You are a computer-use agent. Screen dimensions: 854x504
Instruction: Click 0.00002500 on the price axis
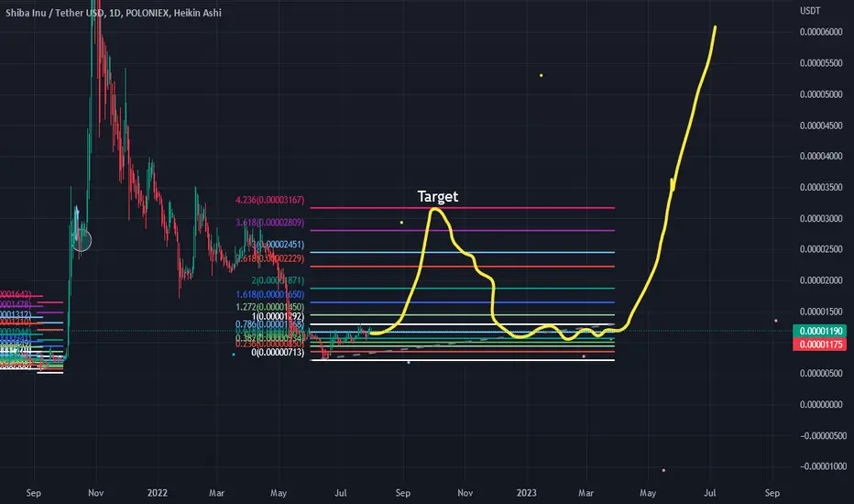821,249
